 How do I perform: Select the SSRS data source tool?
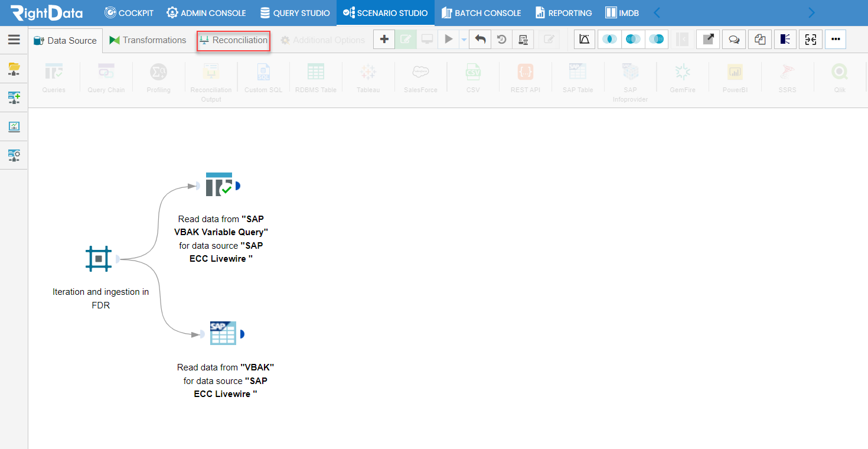(x=787, y=78)
